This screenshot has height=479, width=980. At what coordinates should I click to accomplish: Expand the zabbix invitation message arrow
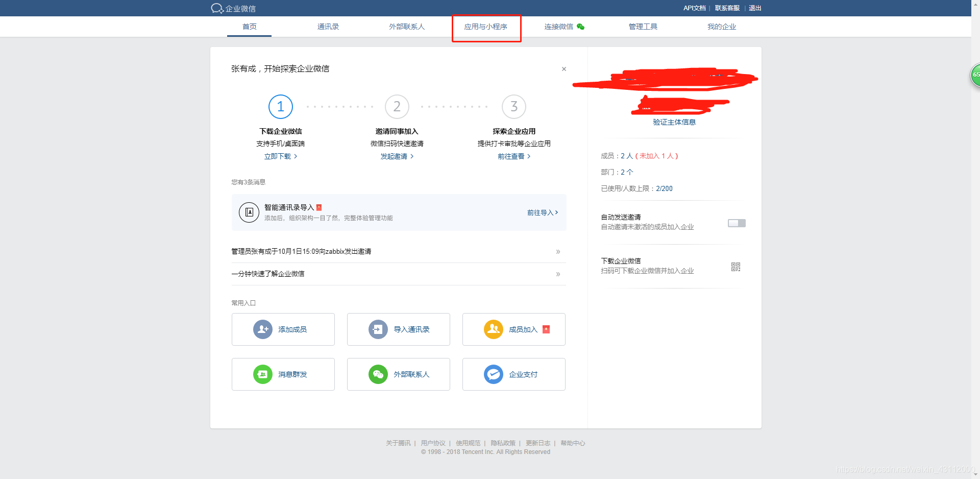[558, 252]
